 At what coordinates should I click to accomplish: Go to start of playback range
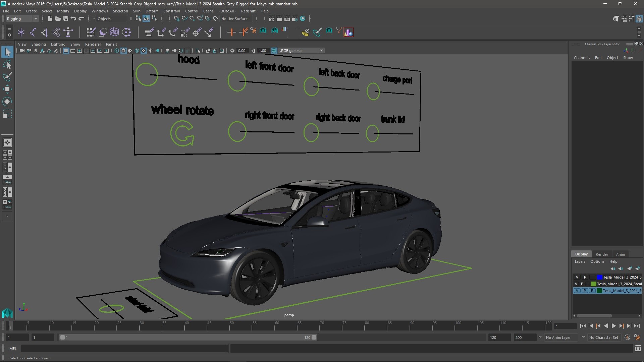[x=583, y=326]
